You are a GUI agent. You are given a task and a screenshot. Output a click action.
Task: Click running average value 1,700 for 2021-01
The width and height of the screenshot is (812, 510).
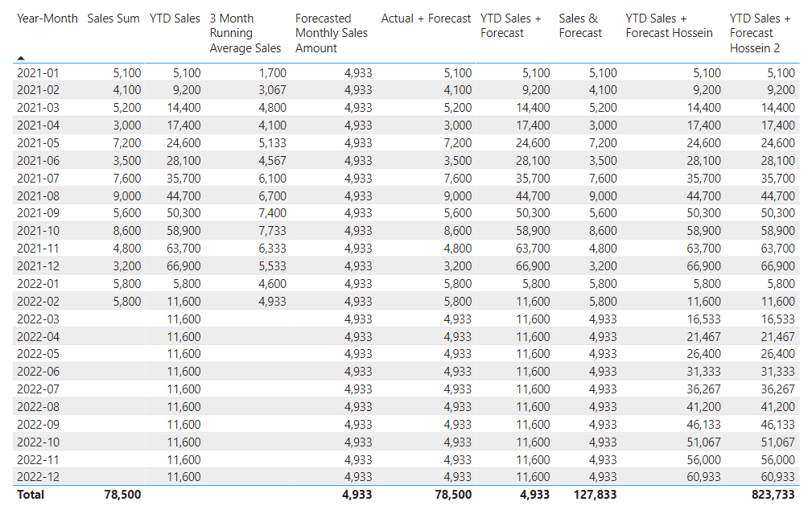272,73
